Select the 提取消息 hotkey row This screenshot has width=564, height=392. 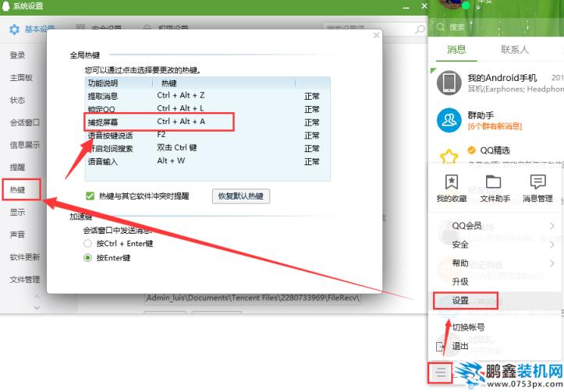pos(208,96)
